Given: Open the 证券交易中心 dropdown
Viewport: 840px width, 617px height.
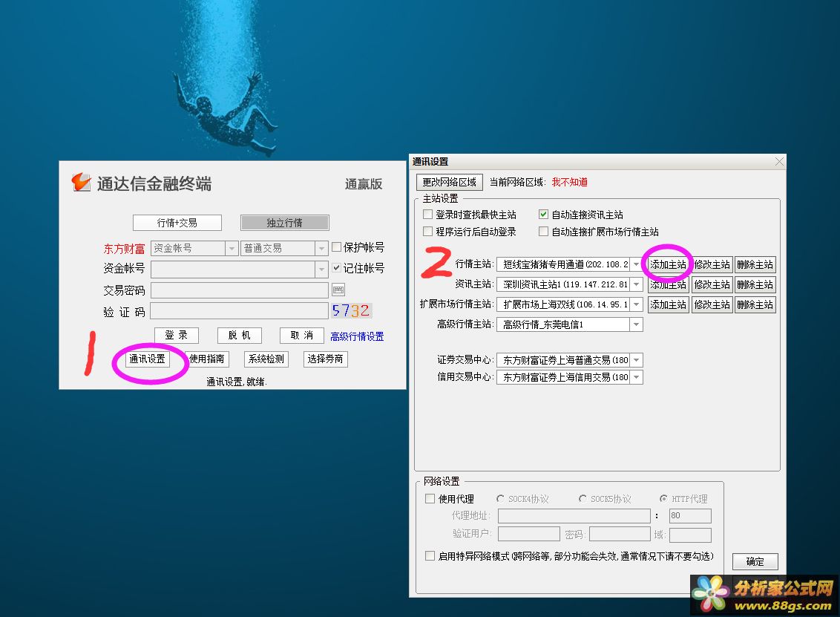Looking at the screenshot, I should coord(636,360).
